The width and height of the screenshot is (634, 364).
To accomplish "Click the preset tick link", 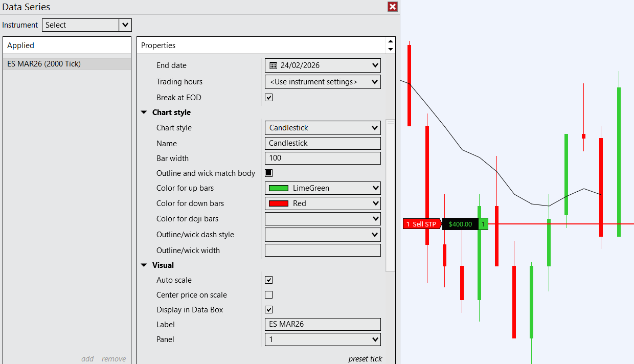I will coord(365,358).
